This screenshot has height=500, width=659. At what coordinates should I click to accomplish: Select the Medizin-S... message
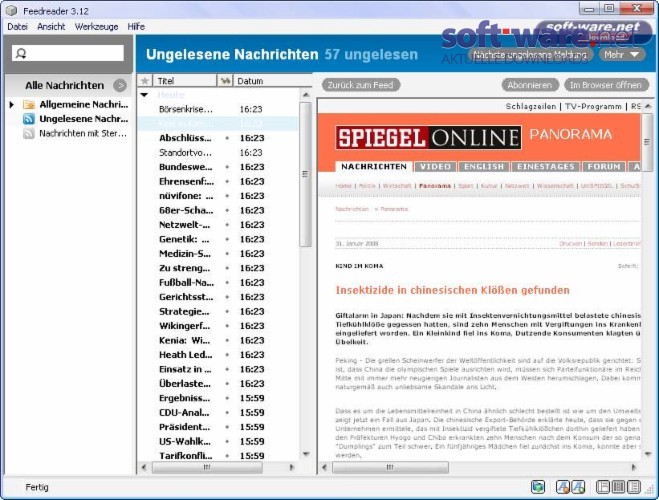pyautogui.click(x=218, y=254)
